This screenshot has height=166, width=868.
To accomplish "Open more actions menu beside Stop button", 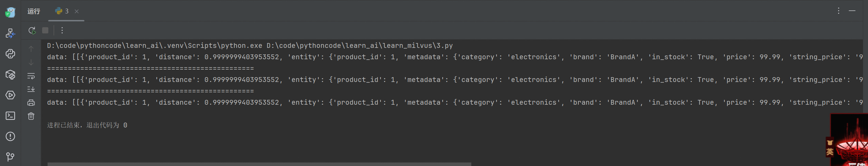I will (62, 31).
